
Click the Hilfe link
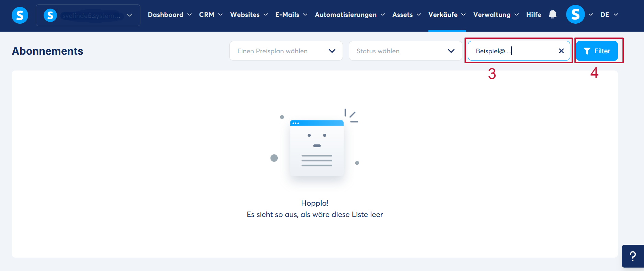point(533,15)
